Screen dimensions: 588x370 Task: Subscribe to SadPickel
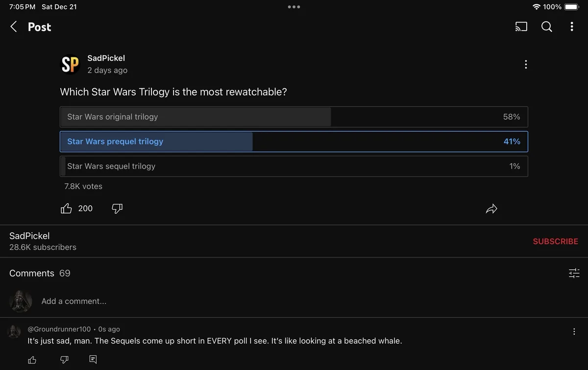[555, 241]
